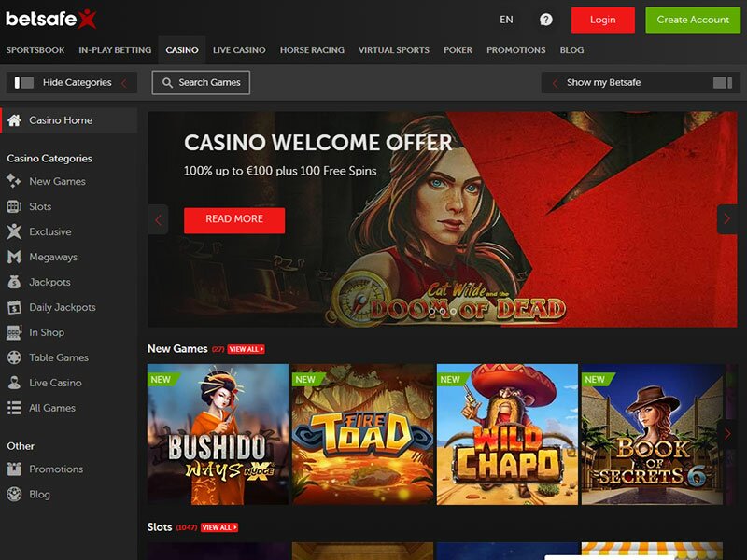Image resolution: width=747 pixels, height=560 pixels.
Task: Open the Fire Toad game thumbnail
Action: (362, 434)
